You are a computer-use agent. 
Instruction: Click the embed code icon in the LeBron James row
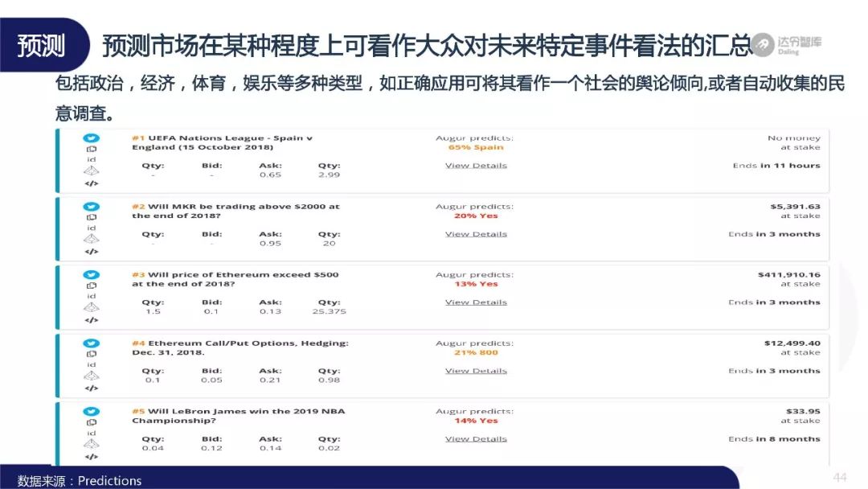[x=92, y=457]
